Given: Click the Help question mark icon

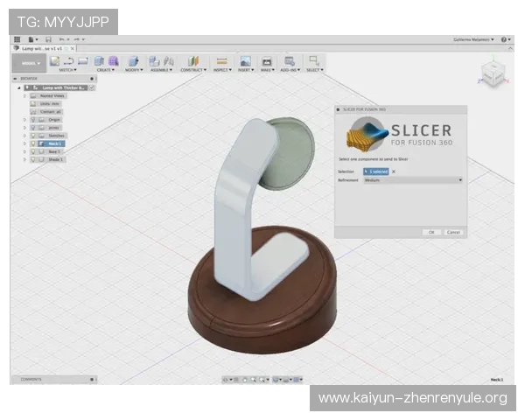Looking at the screenshot, I should 504,39.
